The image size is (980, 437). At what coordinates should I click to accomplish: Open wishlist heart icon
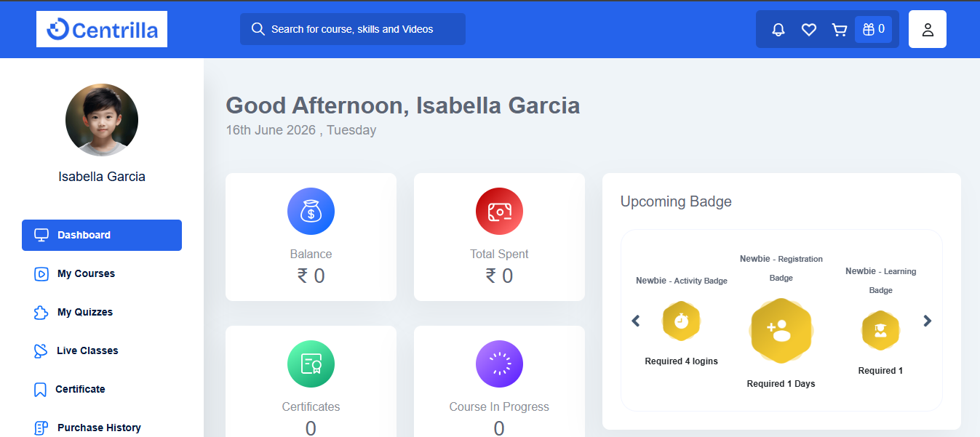point(808,29)
